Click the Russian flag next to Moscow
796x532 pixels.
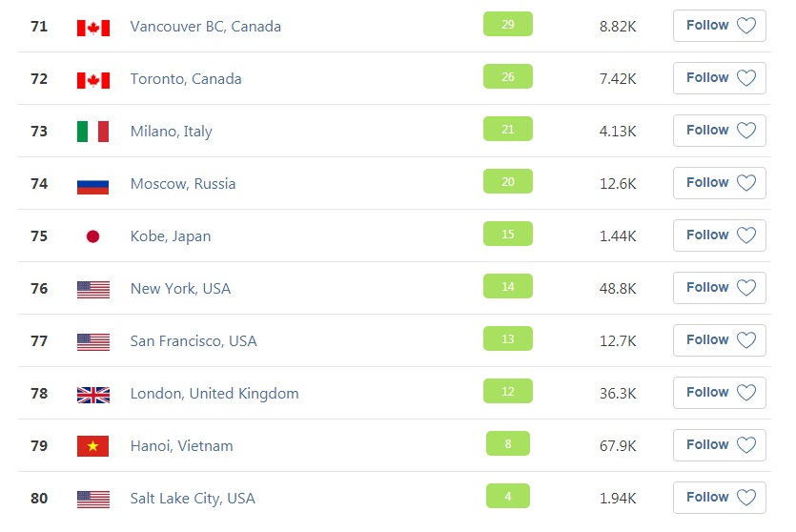pyautogui.click(x=92, y=186)
